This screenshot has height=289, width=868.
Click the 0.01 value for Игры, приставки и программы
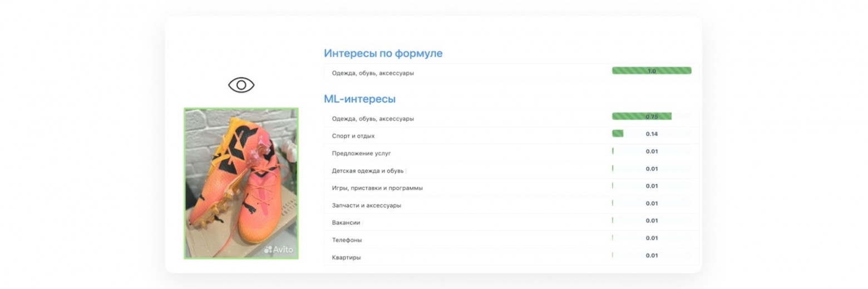click(x=652, y=186)
